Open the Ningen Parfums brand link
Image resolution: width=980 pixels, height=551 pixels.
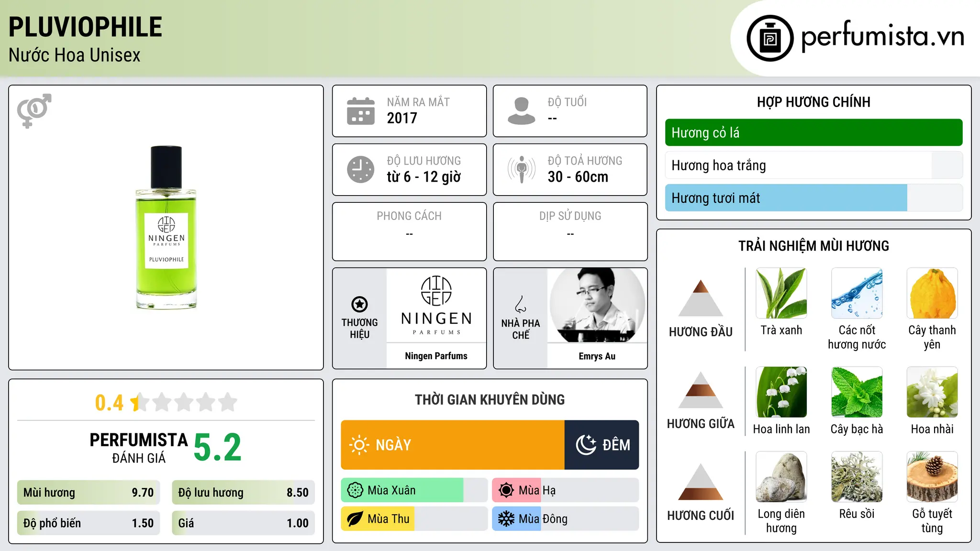(x=436, y=356)
